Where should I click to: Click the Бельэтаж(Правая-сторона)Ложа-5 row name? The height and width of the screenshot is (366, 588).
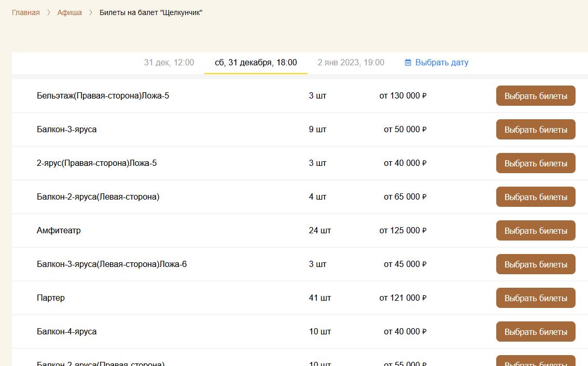pyautogui.click(x=103, y=95)
